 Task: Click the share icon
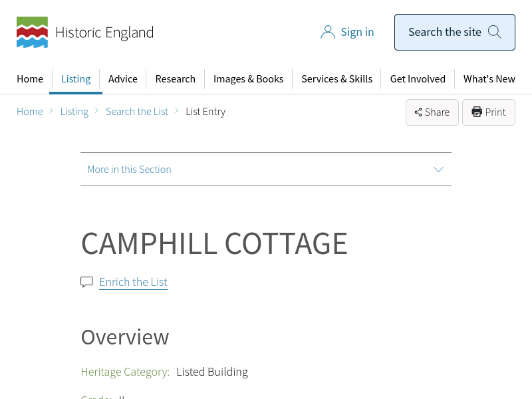point(418,112)
